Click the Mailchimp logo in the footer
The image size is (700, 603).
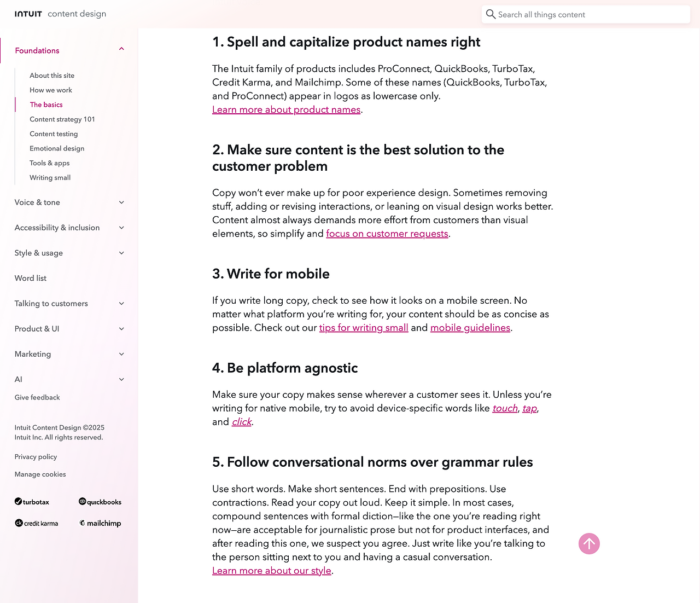(x=100, y=523)
